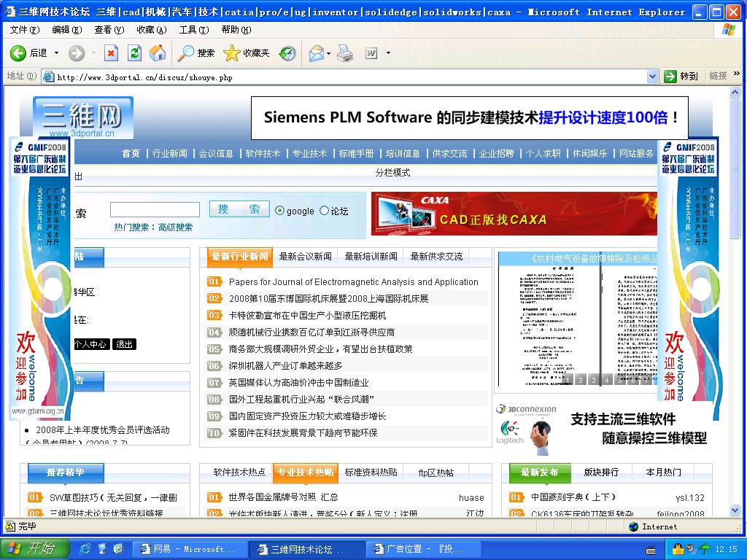Image resolution: width=747 pixels, height=560 pixels.
Task: Click the green tree tray icon
Action: click(705, 549)
